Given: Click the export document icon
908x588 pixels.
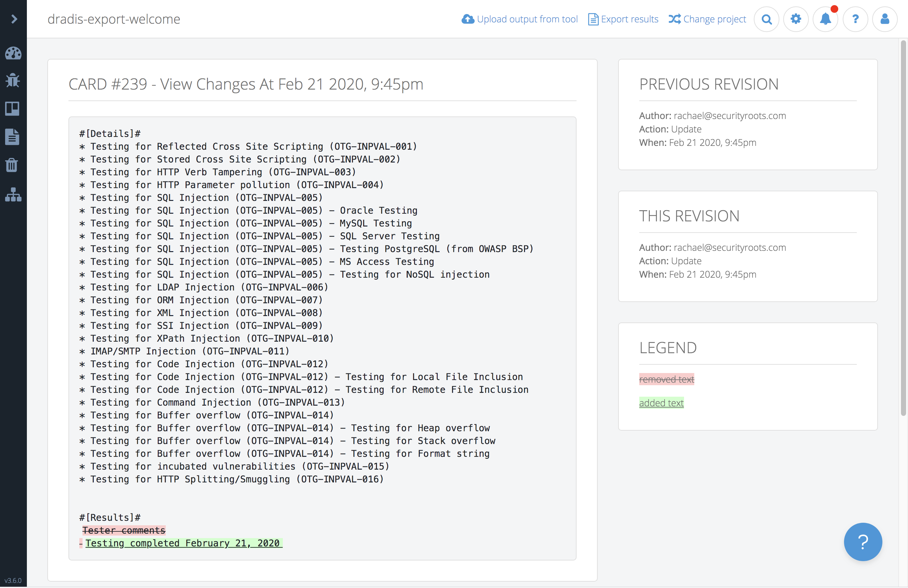Looking at the screenshot, I should (x=593, y=19).
